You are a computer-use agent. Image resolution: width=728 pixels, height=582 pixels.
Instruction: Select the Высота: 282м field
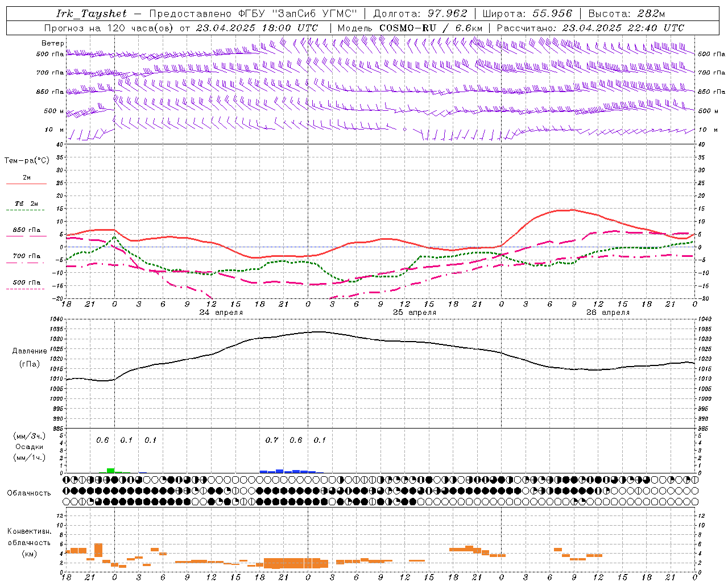click(x=627, y=14)
